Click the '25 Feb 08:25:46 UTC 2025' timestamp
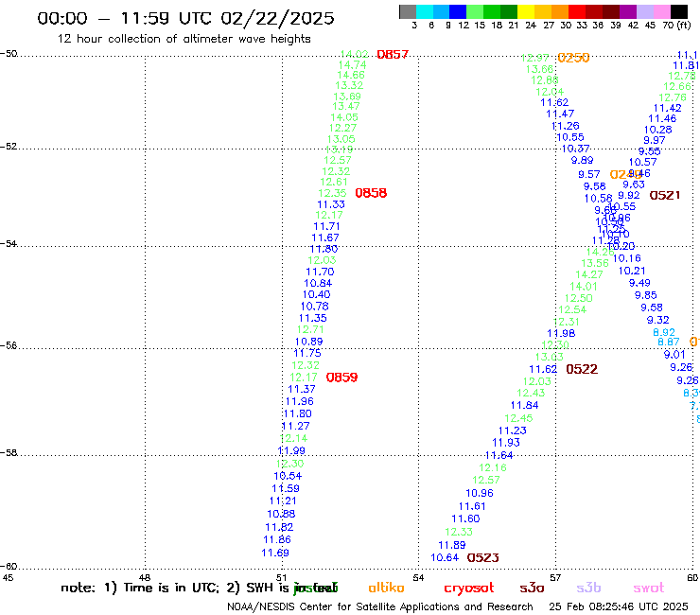700x615 pixels. click(x=619, y=606)
